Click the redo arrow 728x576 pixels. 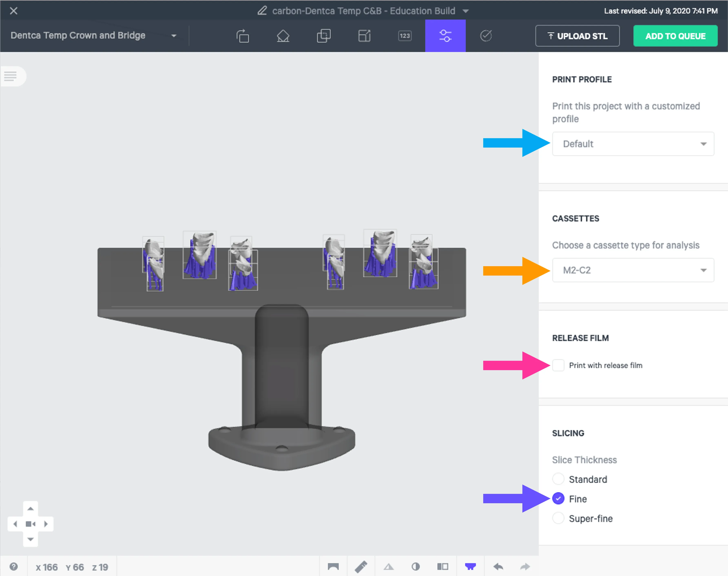pyautogui.click(x=525, y=567)
